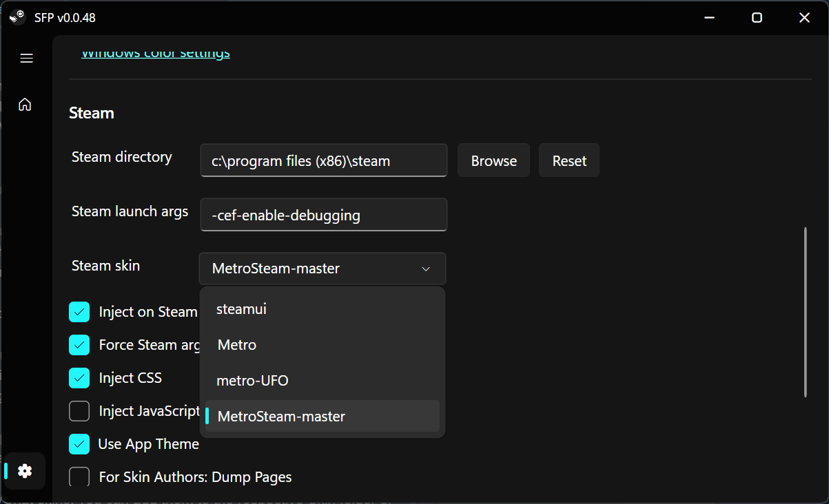
Task: Reset the Steam directory path
Action: click(x=569, y=160)
